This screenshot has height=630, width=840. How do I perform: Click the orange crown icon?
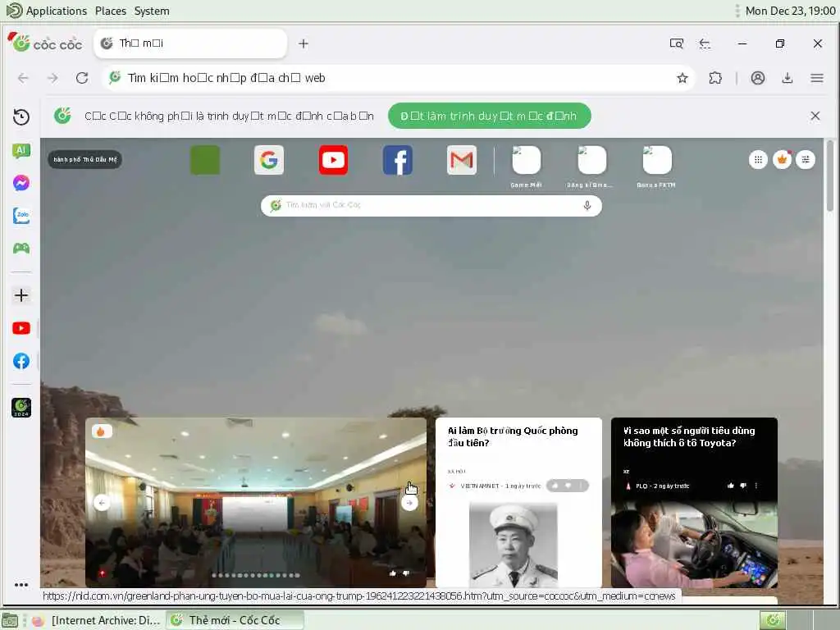(782, 160)
